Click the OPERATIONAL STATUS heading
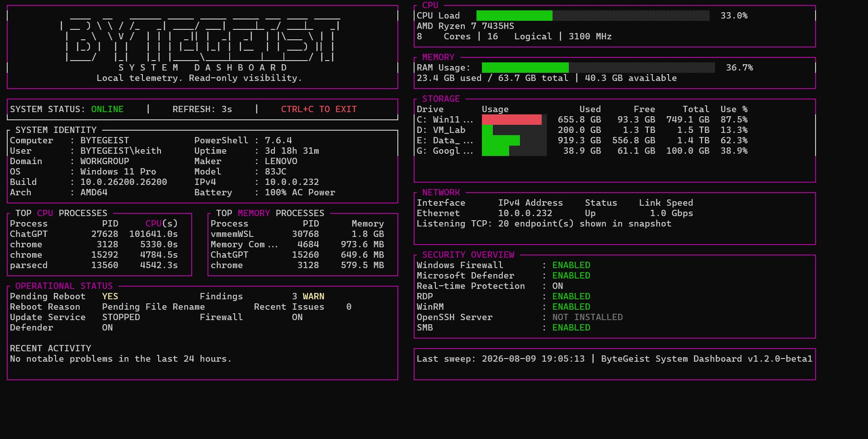Viewport: 868px width, 439px height. coord(64,286)
